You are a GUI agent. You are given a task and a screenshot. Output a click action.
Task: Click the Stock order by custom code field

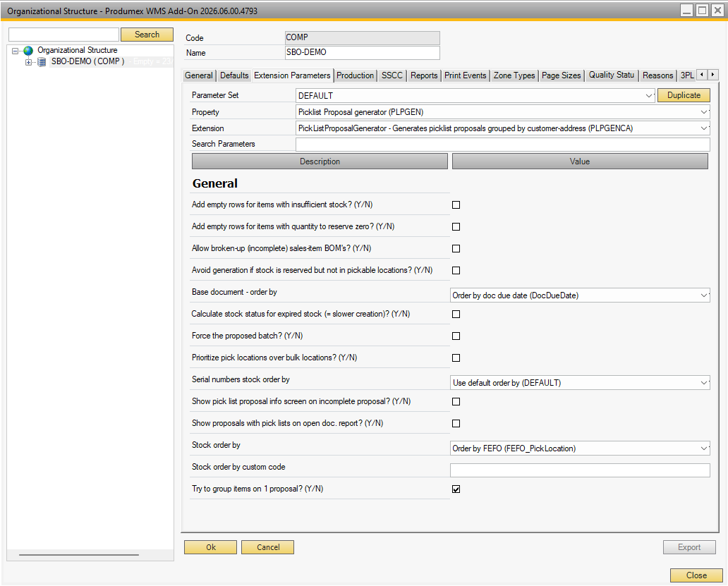[x=580, y=470]
